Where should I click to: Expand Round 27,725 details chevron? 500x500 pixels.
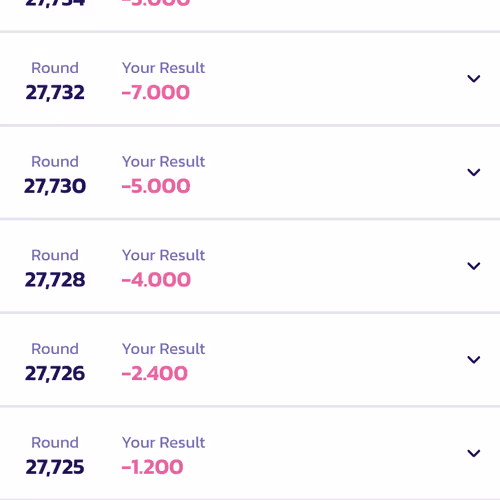point(473,453)
